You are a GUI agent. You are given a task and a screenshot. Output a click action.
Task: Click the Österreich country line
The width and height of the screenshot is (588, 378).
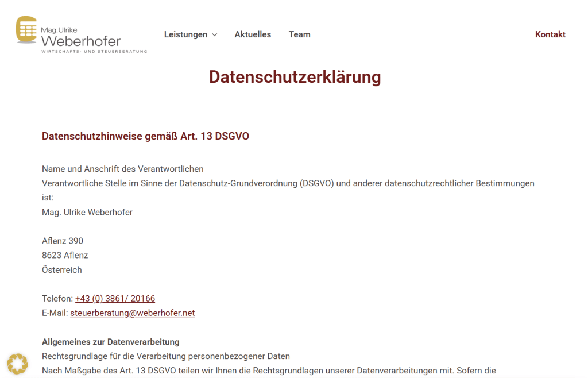pos(62,269)
